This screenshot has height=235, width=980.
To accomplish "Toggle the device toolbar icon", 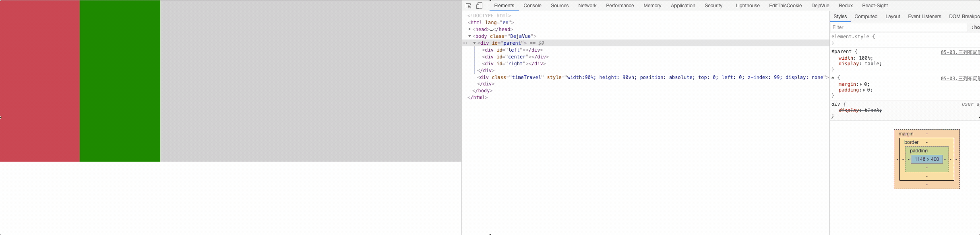I will pyautogui.click(x=479, y=6).
